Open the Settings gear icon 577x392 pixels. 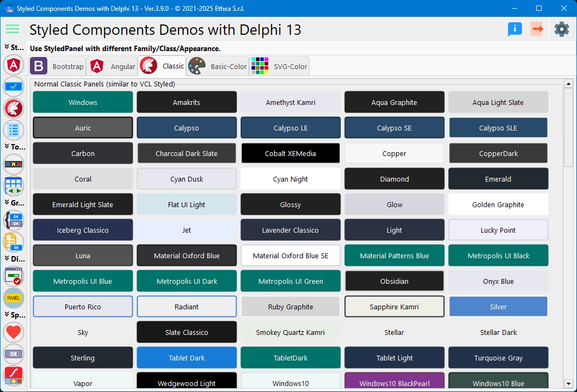(x=561, y=29)
